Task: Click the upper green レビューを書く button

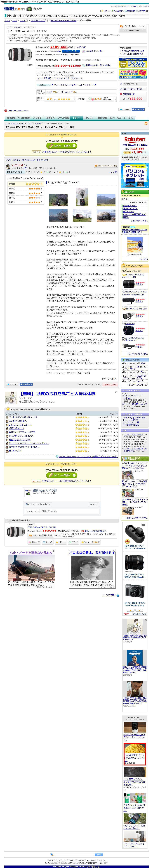Action: 62,146
